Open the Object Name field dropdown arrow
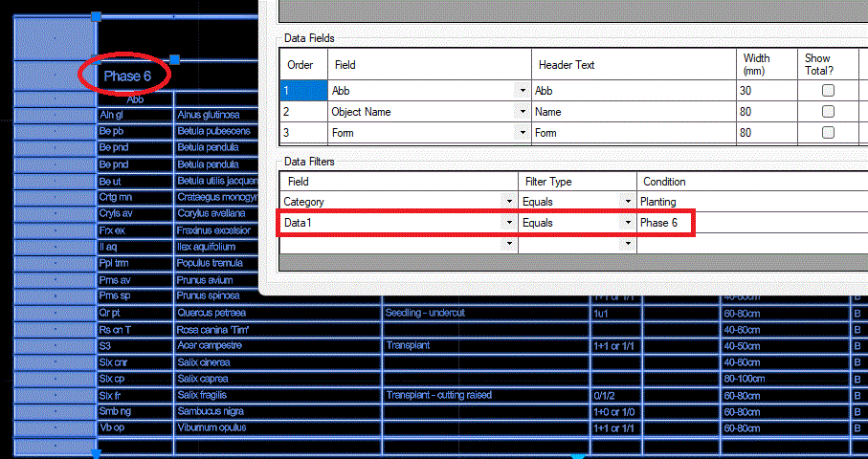The width and height of the screenshot is (868, 459). 522,112
